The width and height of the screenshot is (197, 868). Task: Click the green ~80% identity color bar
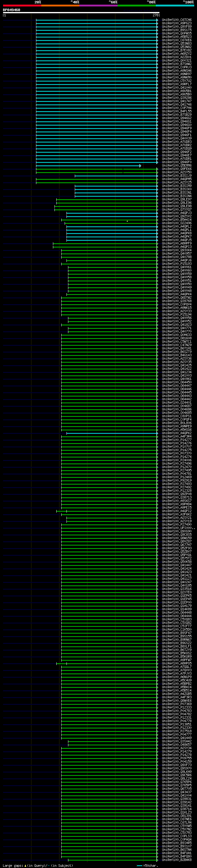tap(137, 6)
